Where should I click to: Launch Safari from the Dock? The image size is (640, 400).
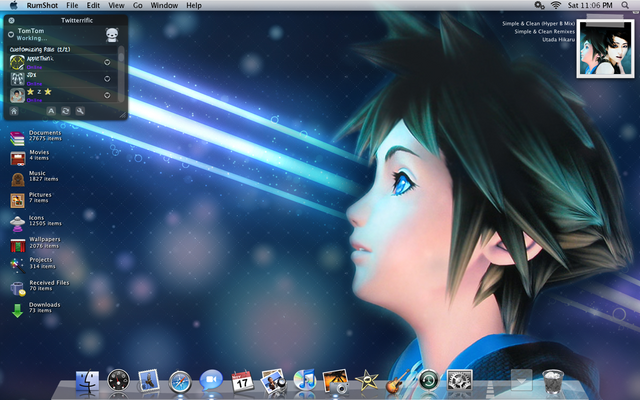point(180,382)
